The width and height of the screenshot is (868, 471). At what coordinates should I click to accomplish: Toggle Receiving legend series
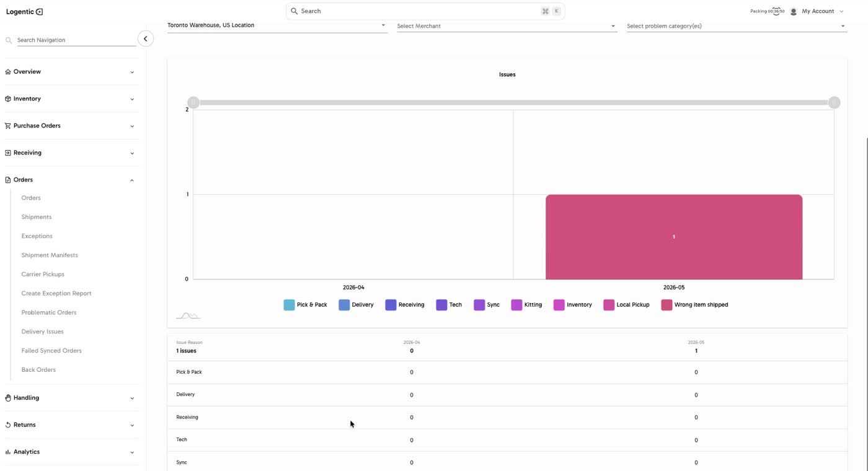click(404, 305)
